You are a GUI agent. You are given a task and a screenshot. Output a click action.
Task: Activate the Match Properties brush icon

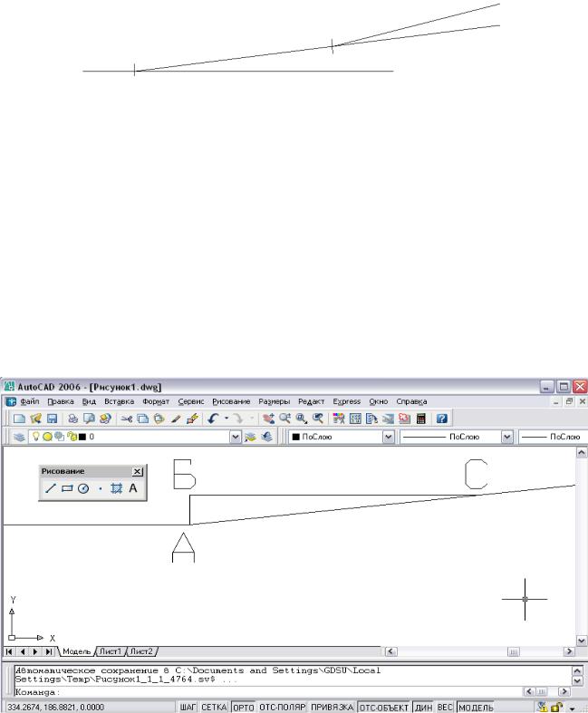tap(176, 419)
